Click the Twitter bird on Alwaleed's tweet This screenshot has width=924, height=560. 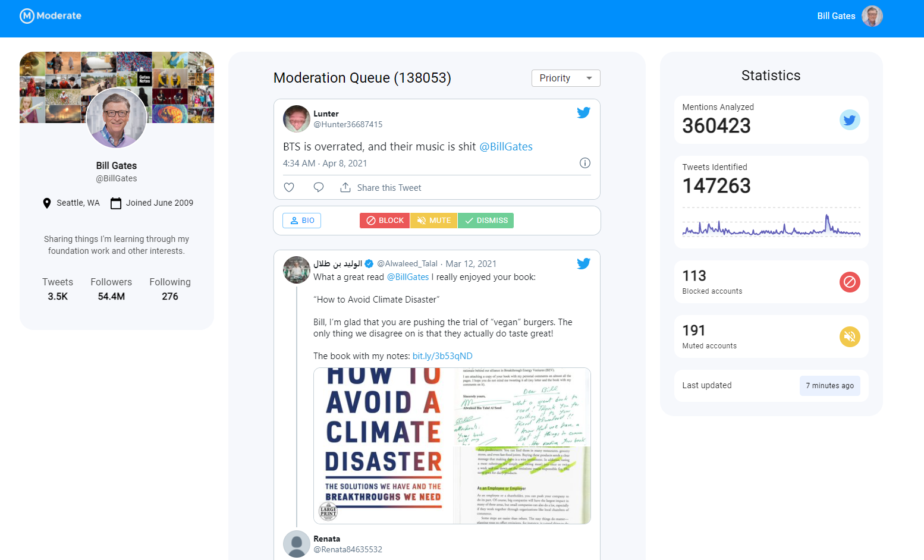(583, 263)
